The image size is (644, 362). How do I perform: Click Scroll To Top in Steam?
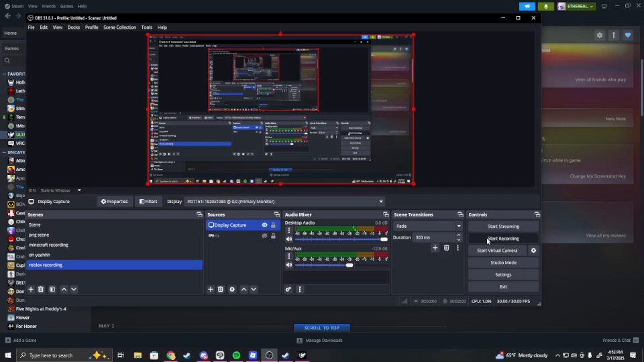[321, 328]
